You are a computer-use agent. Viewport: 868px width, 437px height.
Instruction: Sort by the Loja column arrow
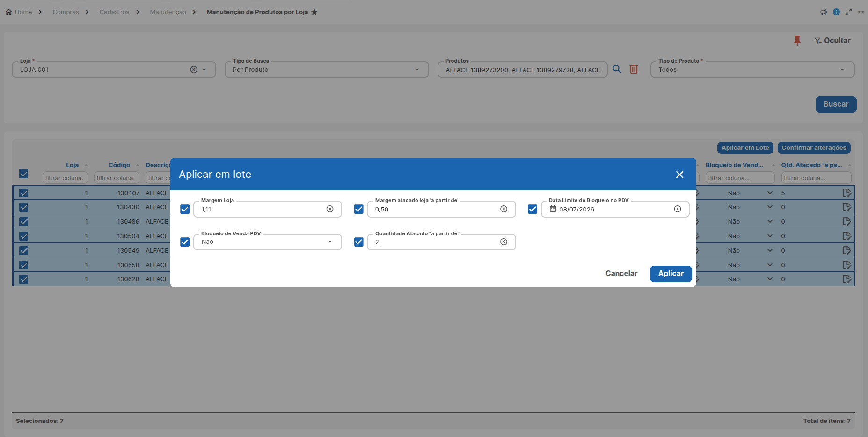pyautogui.click(x=86, y=165)
